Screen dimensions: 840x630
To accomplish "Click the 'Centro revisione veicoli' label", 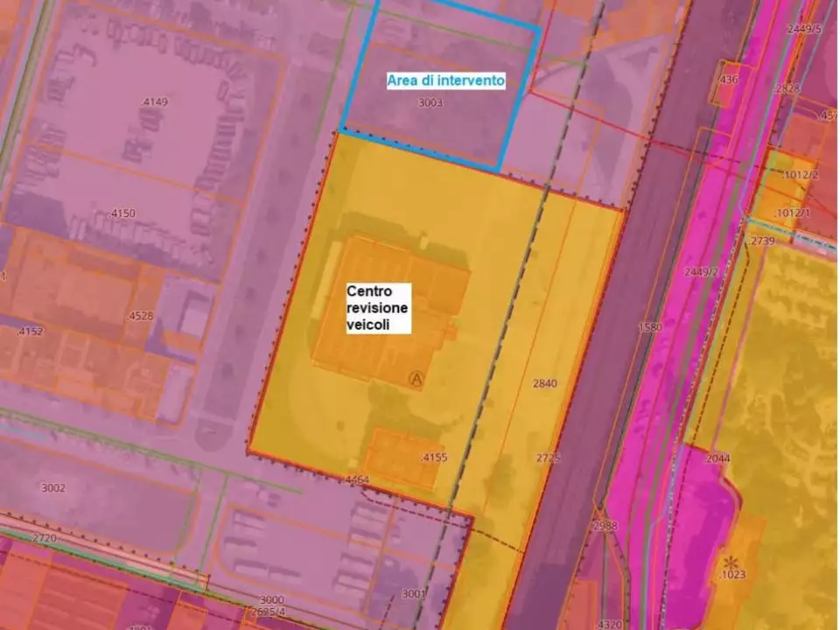I will click(378, 307).
